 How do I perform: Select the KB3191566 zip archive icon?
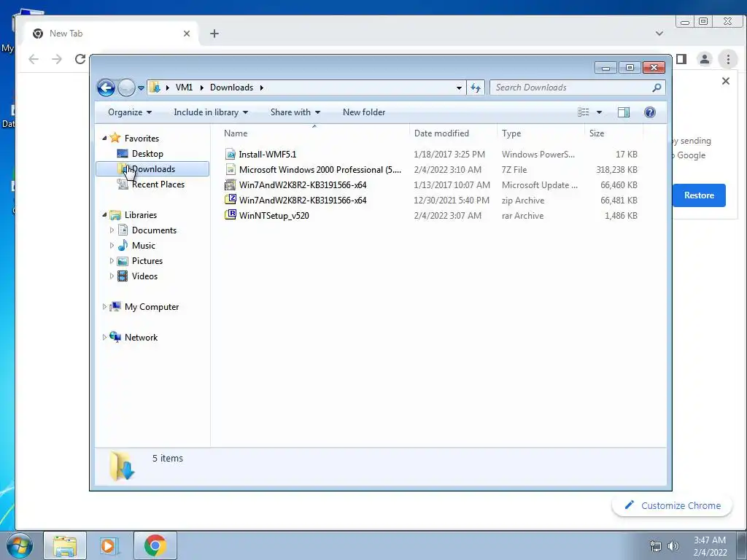pos(231,200)
